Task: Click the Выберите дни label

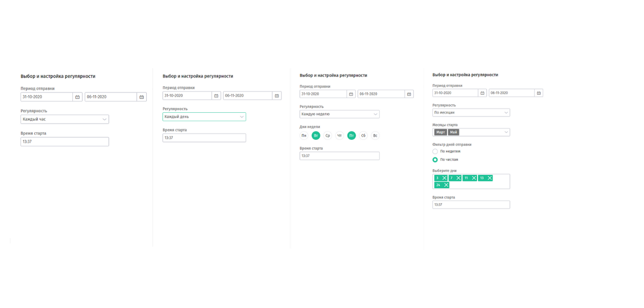Action: [444, 171]
